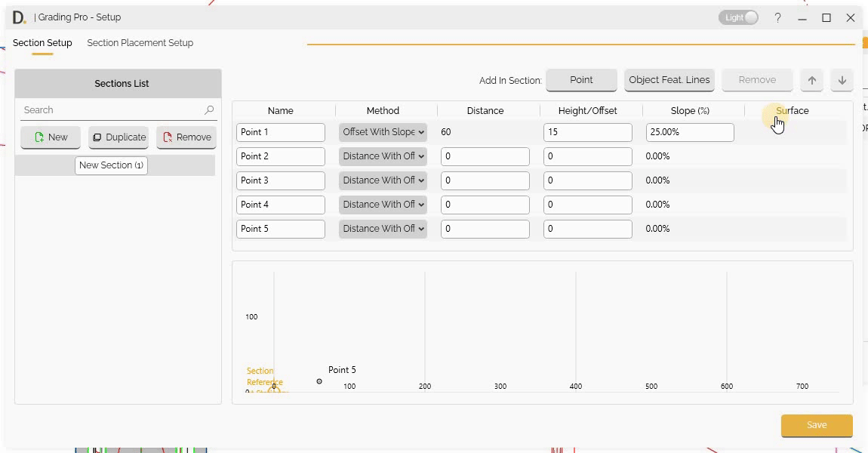Open the Method dropdown for Point 1
The width and height of the screenshot is (868, 453).
pyautogui.click(x=383, y=131)
